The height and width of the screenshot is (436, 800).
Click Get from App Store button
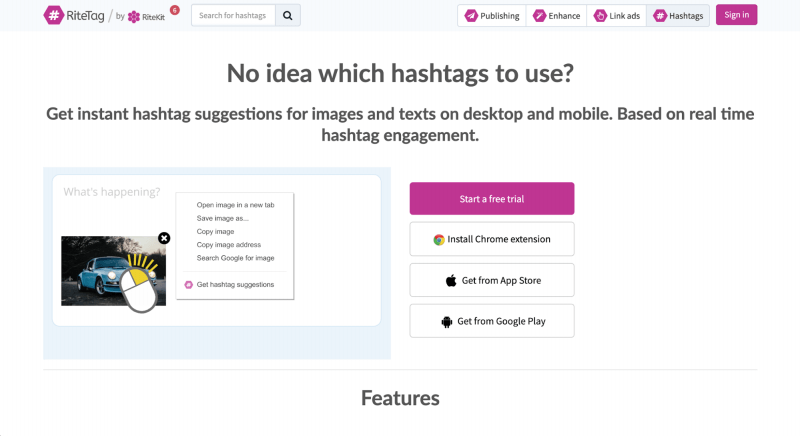pos(492,280)
